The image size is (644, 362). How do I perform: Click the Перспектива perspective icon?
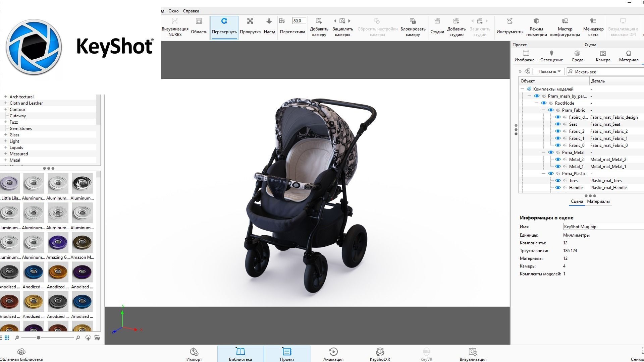282,21
